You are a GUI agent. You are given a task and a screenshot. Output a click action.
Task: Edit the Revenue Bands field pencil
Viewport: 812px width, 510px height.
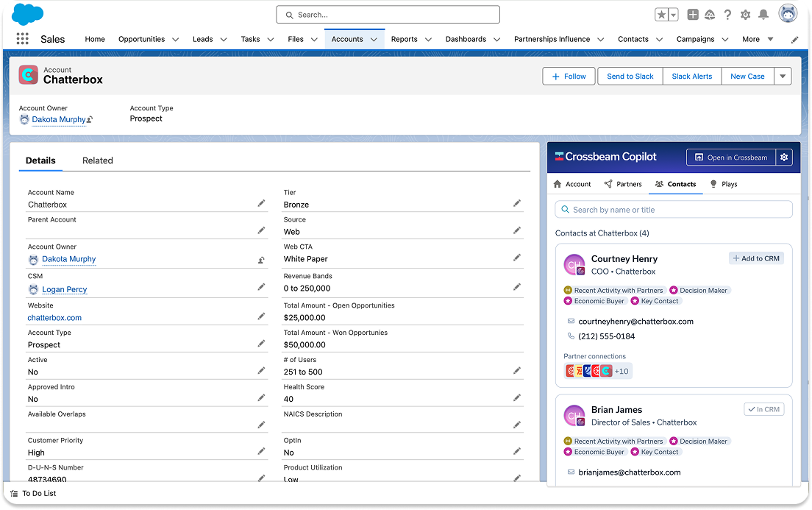517,286
